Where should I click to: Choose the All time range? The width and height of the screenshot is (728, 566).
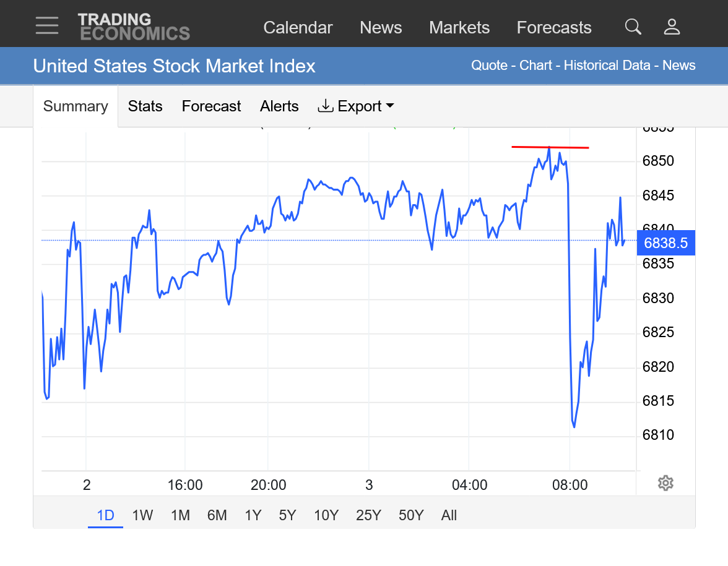pos(449,515)
